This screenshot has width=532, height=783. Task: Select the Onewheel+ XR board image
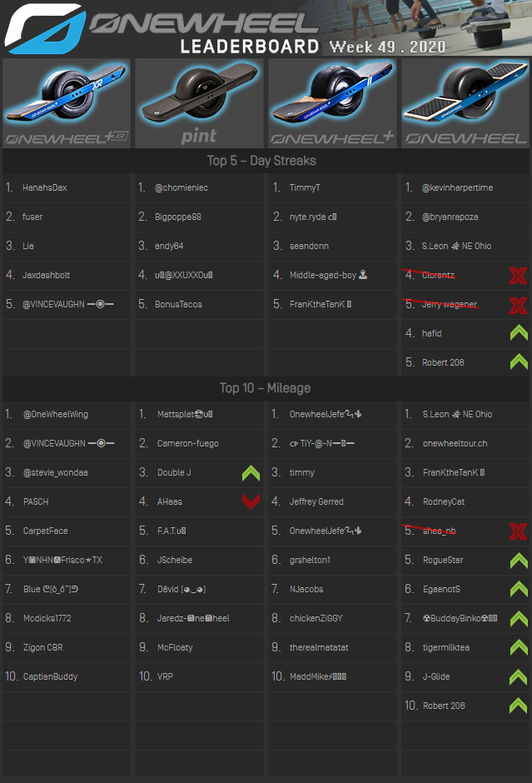(x=67, y=102)
